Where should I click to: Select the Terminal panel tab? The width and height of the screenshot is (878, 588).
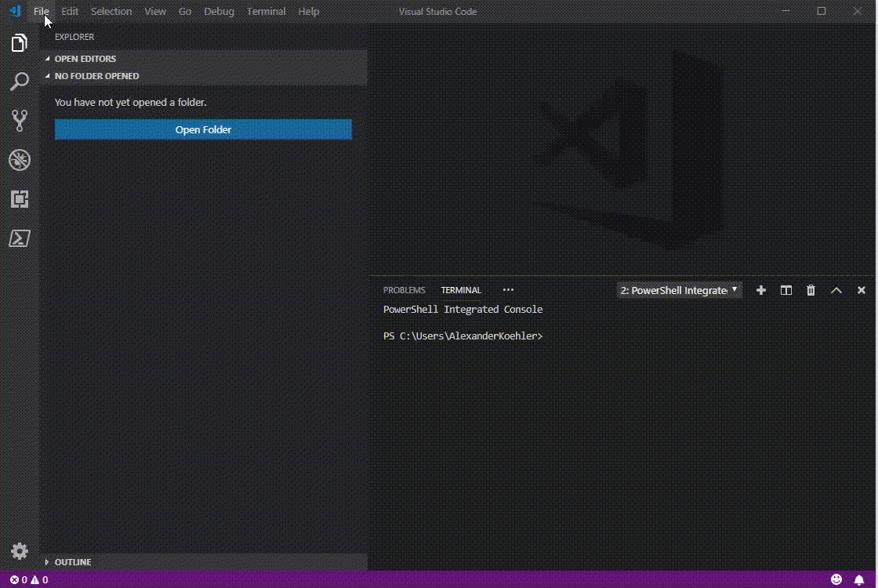(461, 290)
